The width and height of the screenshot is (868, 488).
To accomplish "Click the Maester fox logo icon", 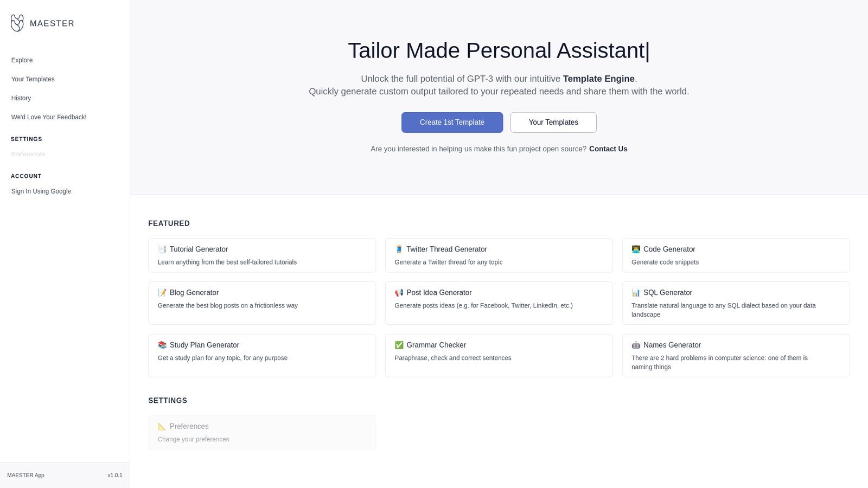I will point(17,23).
